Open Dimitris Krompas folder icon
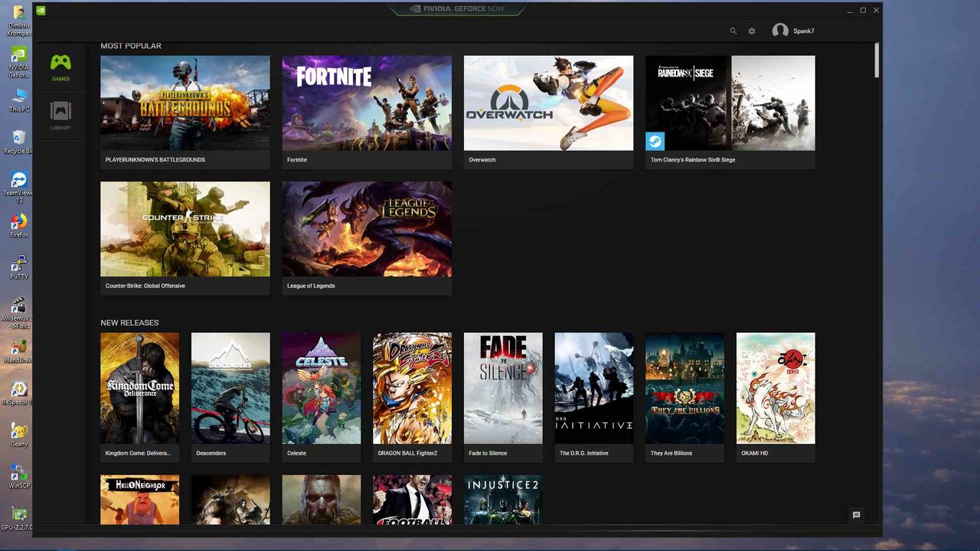Viewport: 980px width, 551px height. tap(19, 21)
